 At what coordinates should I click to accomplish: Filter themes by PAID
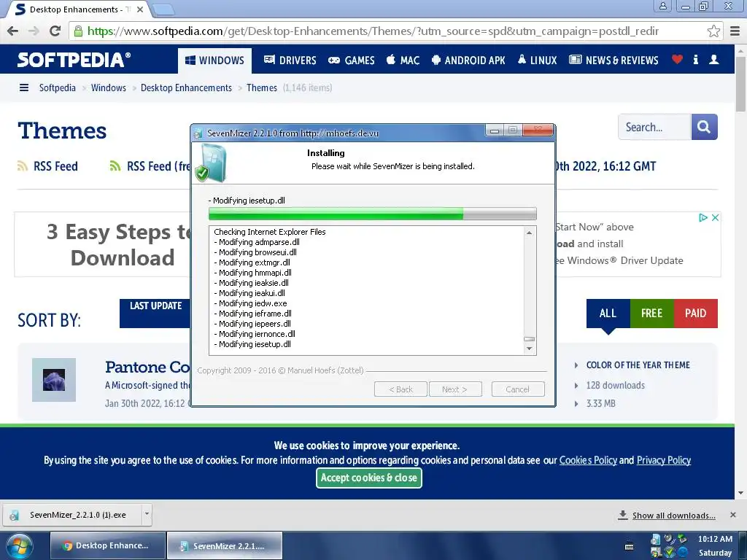pos(695,313)
